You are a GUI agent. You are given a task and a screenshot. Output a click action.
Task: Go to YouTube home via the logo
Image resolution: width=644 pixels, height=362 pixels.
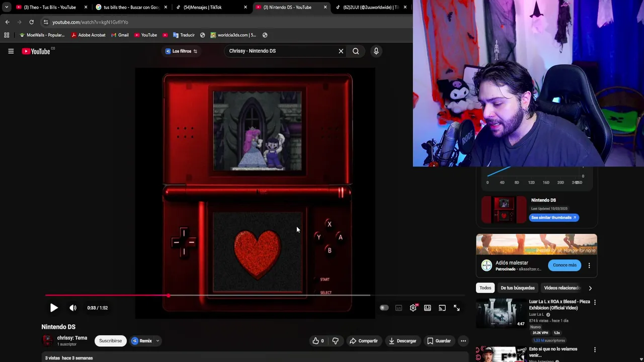tap(36, 51)
